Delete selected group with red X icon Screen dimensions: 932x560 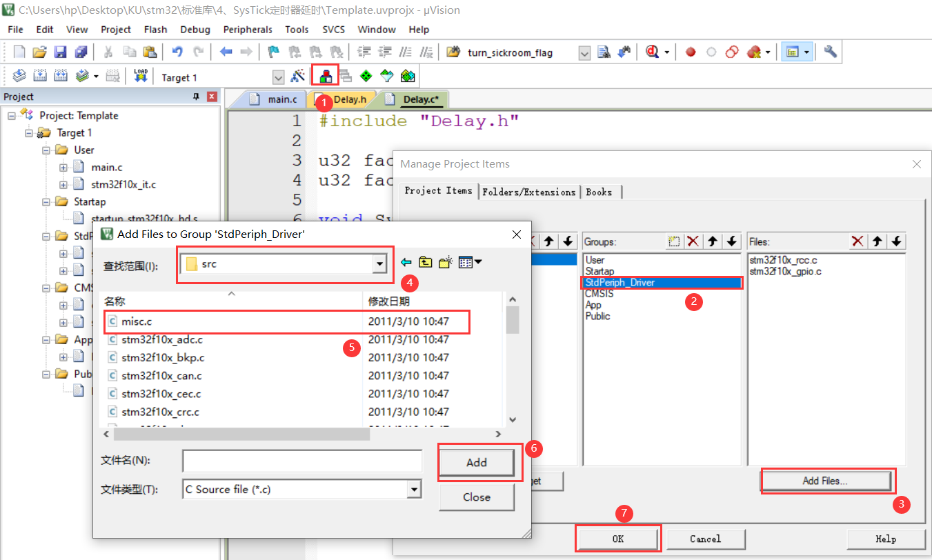pos(693,241)
